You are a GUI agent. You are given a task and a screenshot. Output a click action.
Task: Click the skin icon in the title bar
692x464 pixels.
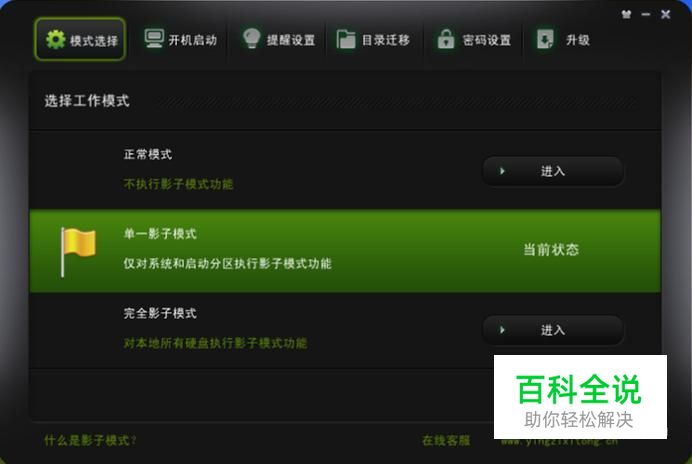(626, 14)
